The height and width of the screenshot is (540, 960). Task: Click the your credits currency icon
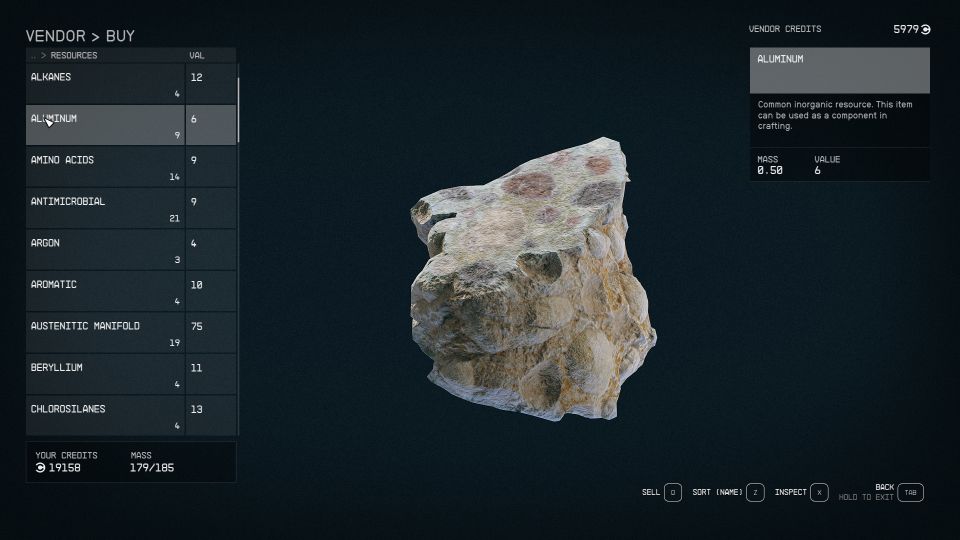[x=40, y=468]
